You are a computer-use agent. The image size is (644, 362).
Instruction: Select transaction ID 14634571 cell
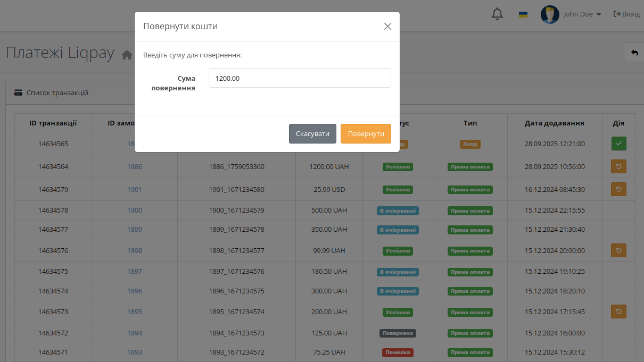click(53, 352)
